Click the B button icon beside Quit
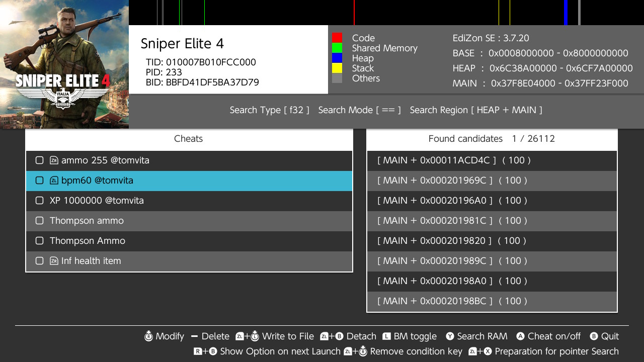Viewport: 644px width, 362px height. click(594, 336)
